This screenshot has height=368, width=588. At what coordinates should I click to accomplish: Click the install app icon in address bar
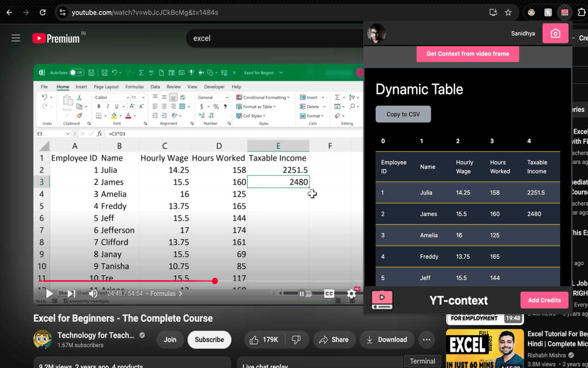(x=493, y=12)
